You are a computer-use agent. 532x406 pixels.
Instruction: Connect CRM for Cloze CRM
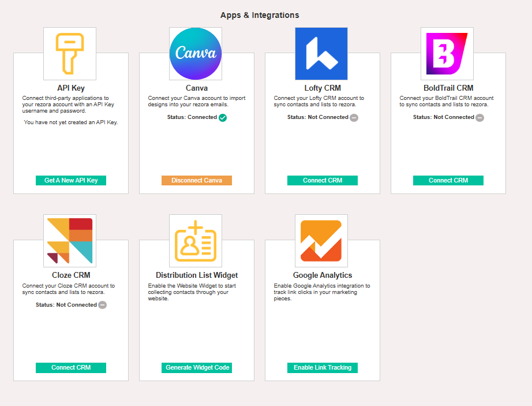(x=71, y=368)
